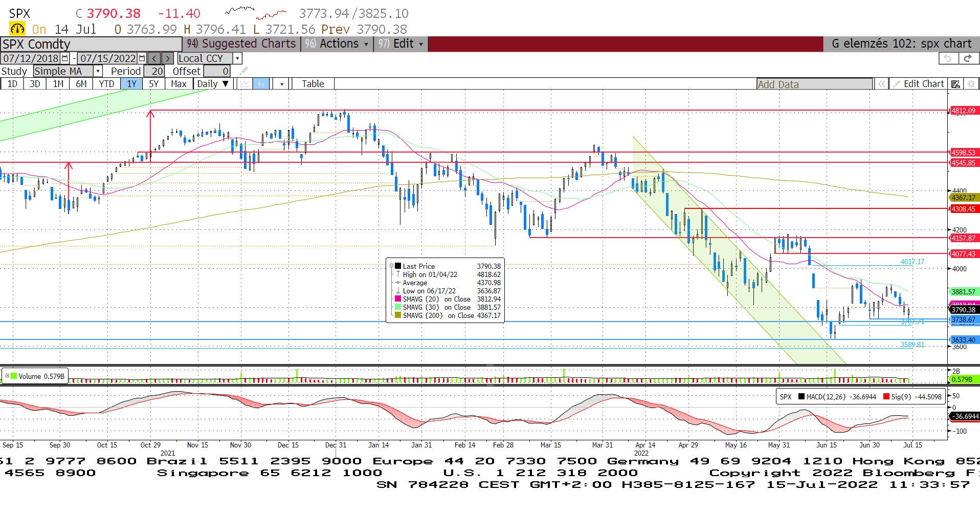
Task: Click the redo arrow button
Action: pos(968,58)
